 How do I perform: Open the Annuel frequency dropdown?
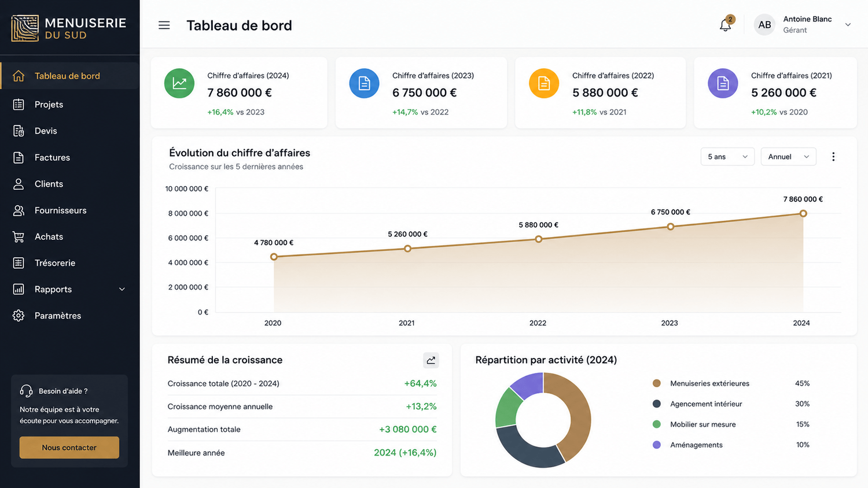click(x=788, y=157)
